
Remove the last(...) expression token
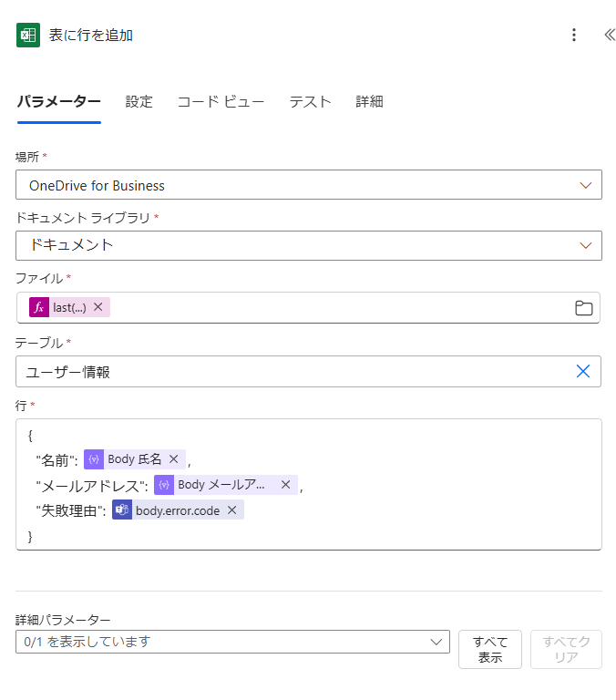(98, 307)
